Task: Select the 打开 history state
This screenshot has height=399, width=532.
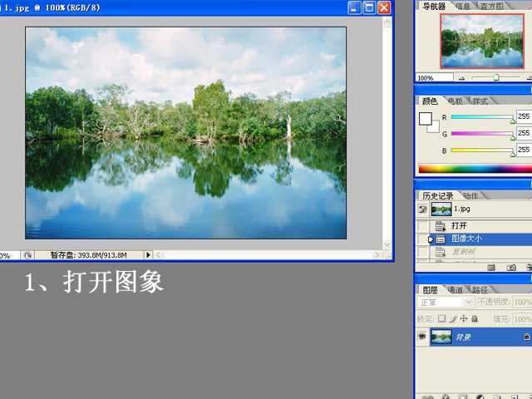Action: pyautogui.click(x=460, y=225)
